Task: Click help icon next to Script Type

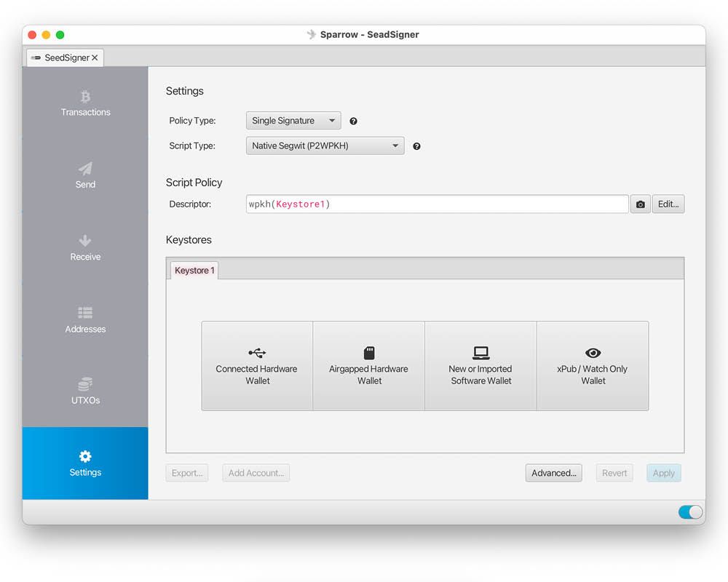Action: (416, 146)
